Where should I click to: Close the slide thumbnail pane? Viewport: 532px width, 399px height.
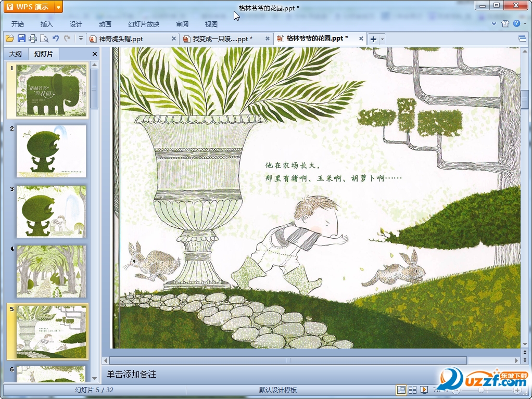[95, 54]
